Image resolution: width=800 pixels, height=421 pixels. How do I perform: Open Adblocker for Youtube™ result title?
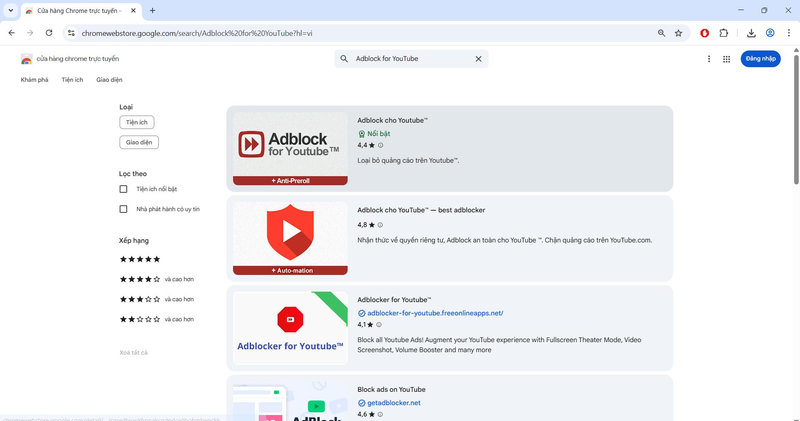pyautogui.click(x=394, y=300)
